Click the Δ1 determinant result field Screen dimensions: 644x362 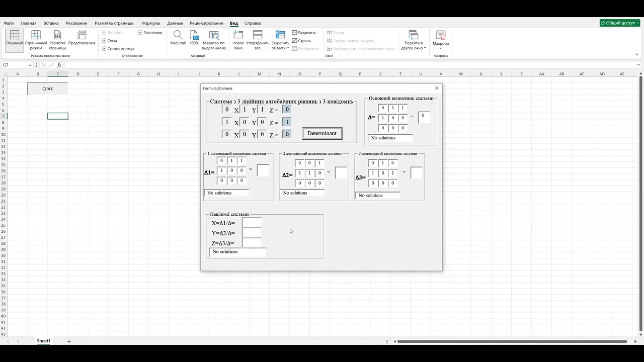(x=263, y=170)
